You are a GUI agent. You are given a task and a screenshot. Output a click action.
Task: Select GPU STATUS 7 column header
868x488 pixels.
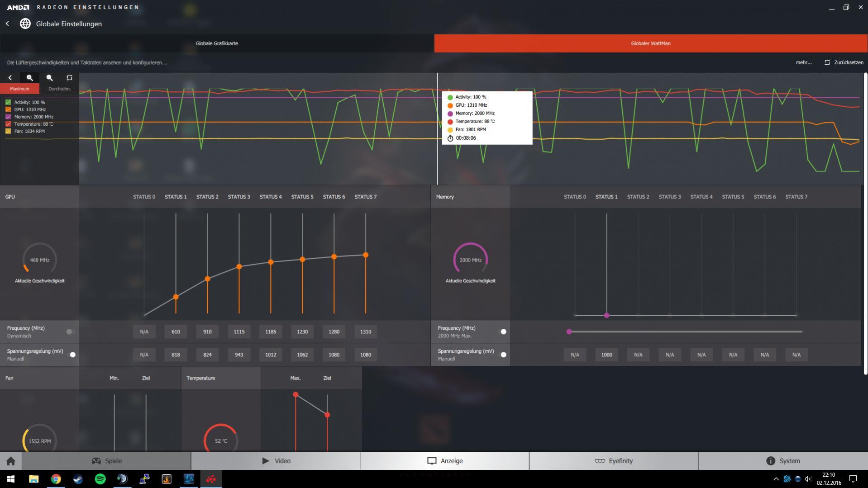[x=366, y=197]
